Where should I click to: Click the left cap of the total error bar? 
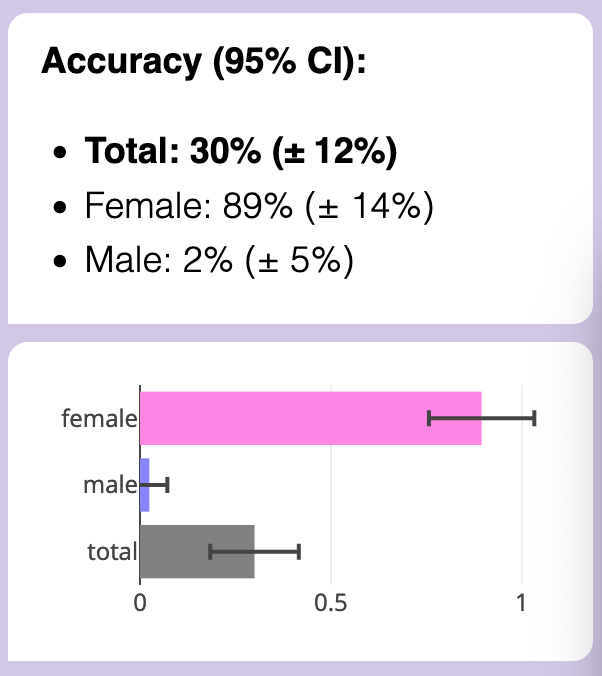(210, 551)
